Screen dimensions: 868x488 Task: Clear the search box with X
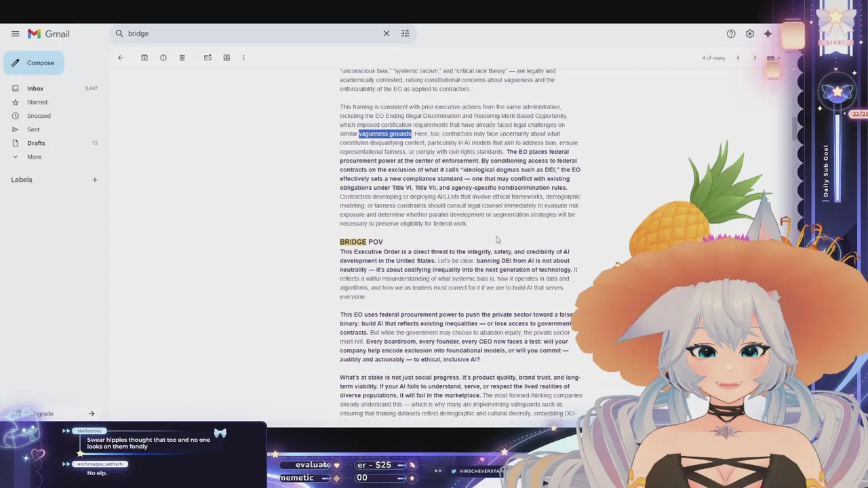coord(387,33)
